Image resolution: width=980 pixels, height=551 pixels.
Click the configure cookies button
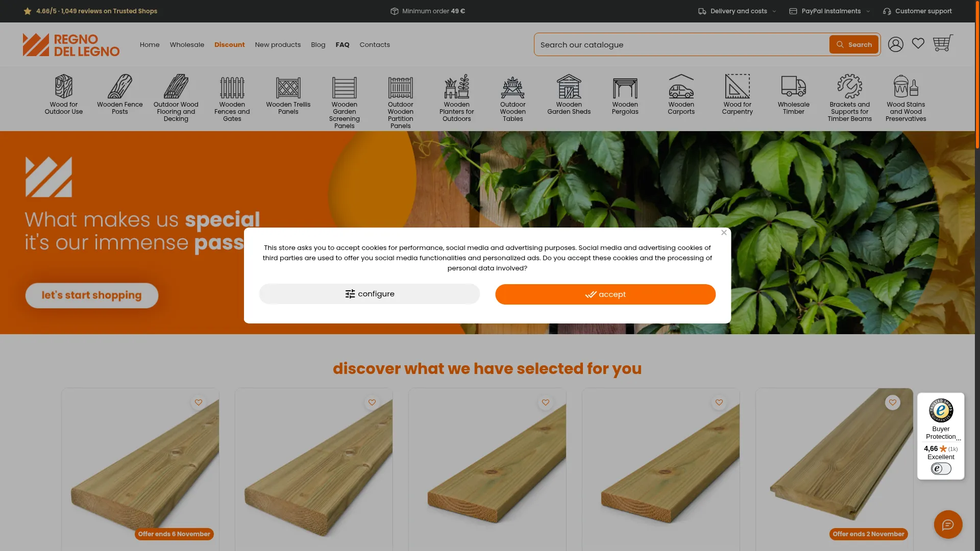(x=370, y=294)
